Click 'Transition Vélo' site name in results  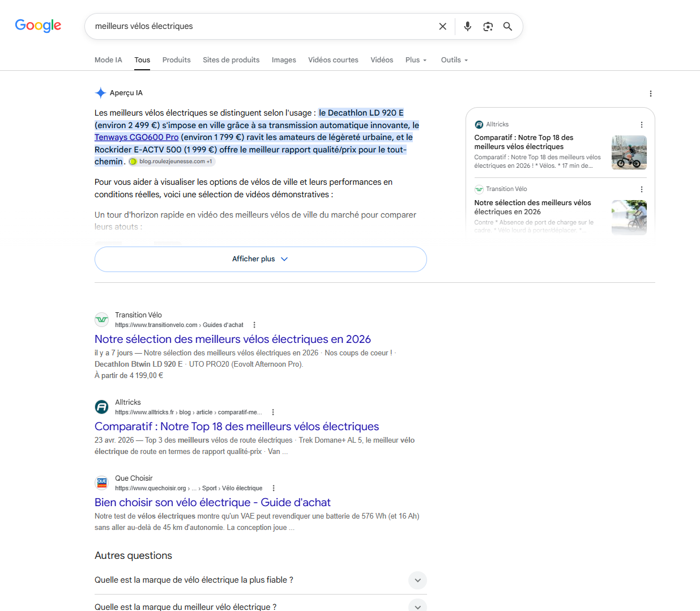click(x=138, y=315)
